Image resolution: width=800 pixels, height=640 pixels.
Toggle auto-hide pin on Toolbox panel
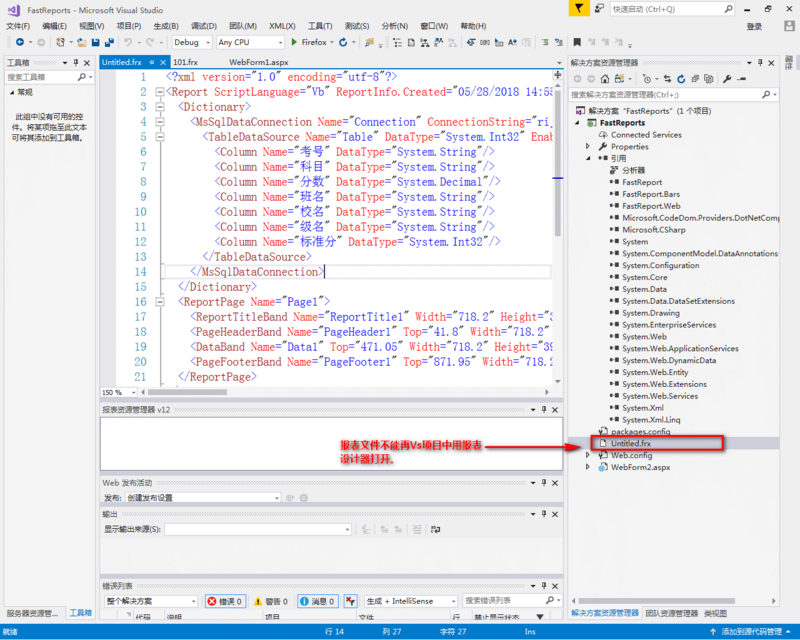76,62
